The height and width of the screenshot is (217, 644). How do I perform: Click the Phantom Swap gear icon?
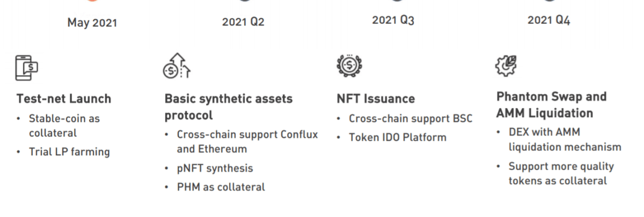click(x=506, y=66)
